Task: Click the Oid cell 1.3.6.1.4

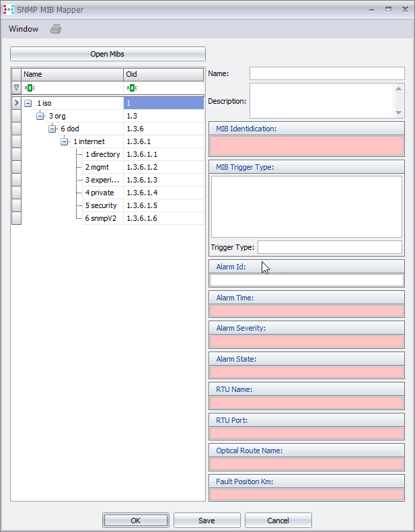Action: click(x=163, y=193)
